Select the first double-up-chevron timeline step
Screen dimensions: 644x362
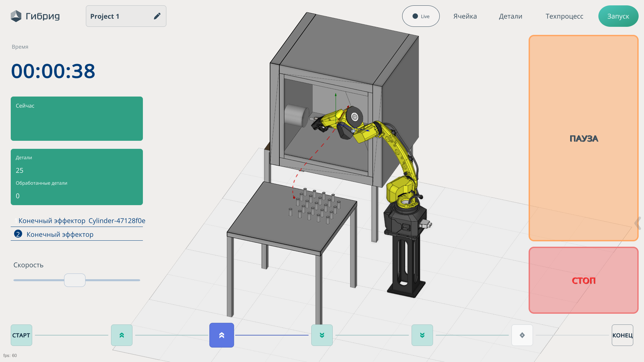point(122,335)
